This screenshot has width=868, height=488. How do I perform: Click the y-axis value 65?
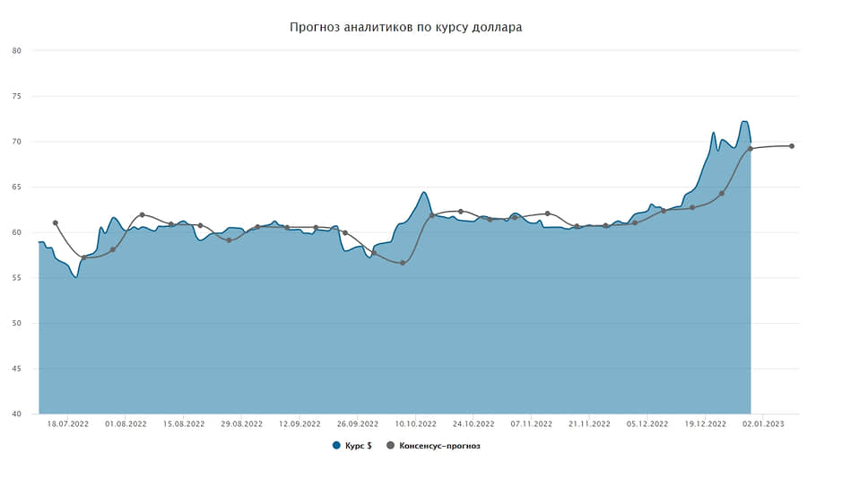17,187
